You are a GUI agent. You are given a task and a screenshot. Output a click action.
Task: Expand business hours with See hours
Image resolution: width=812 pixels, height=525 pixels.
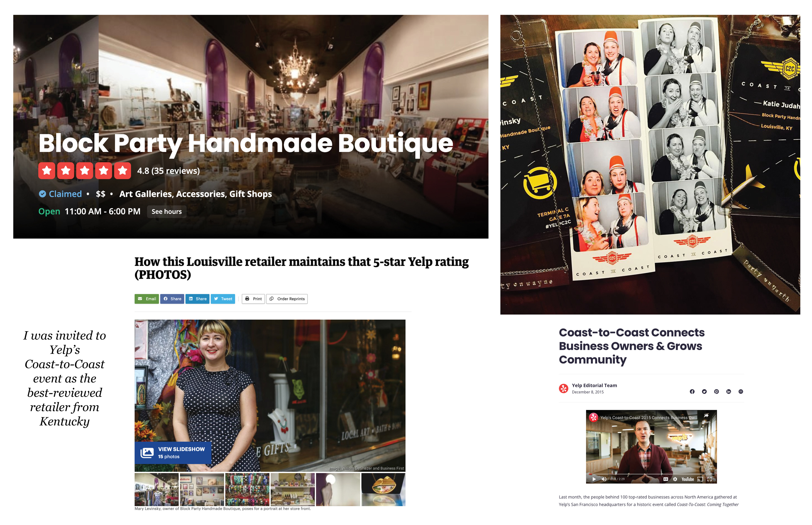pyautogui.click(x=166, y=211)
